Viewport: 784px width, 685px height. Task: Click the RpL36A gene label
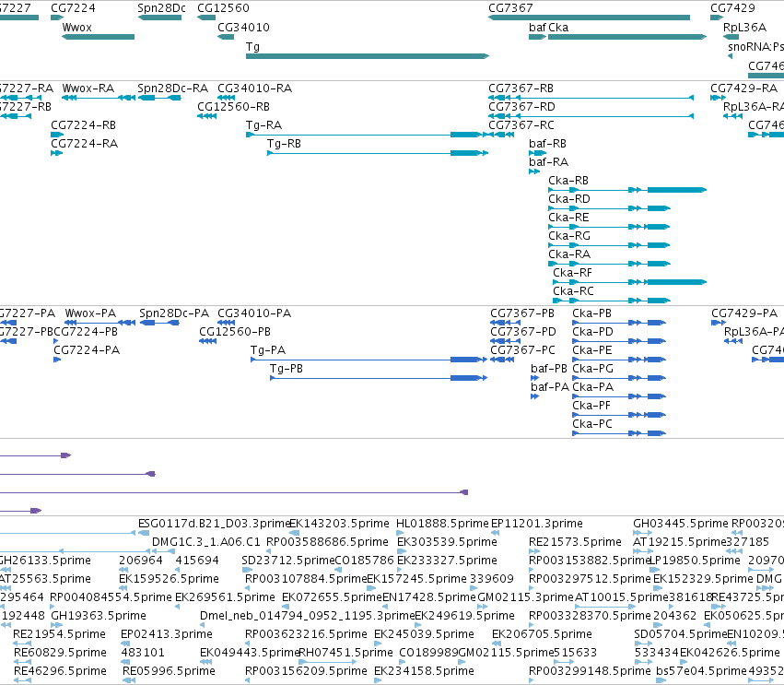pos(744,28)
